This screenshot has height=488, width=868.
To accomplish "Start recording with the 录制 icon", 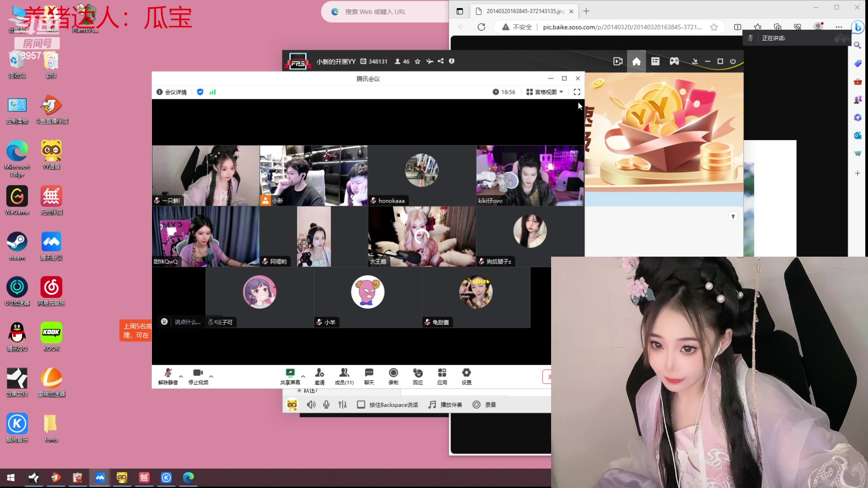I will (x=393, y=376).
